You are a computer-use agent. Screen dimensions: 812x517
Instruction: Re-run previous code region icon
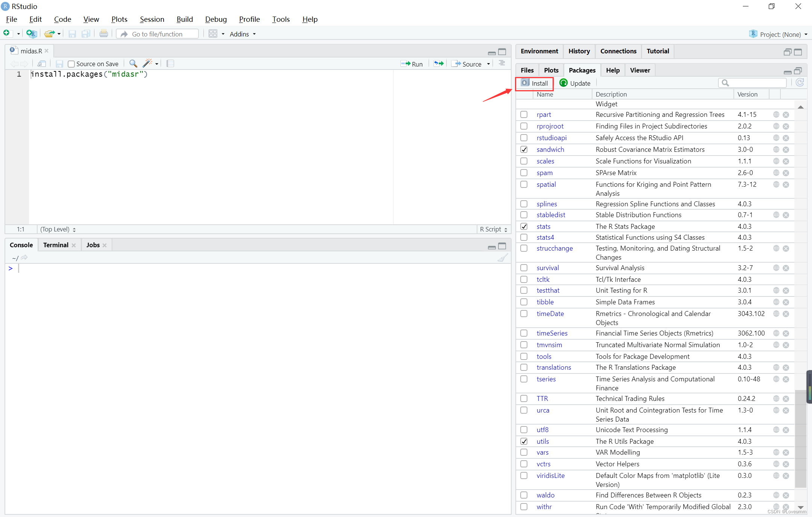click(x=439, y=63)
